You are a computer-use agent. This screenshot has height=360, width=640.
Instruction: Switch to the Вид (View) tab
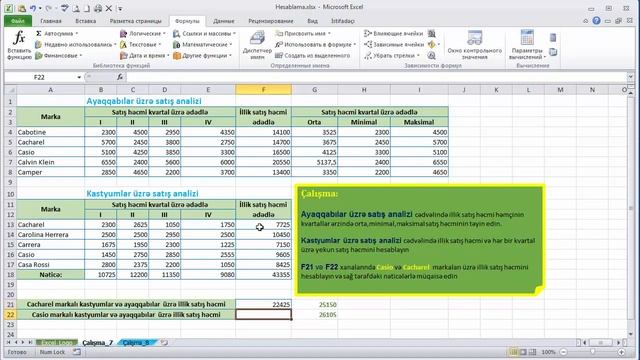[312, 21]
